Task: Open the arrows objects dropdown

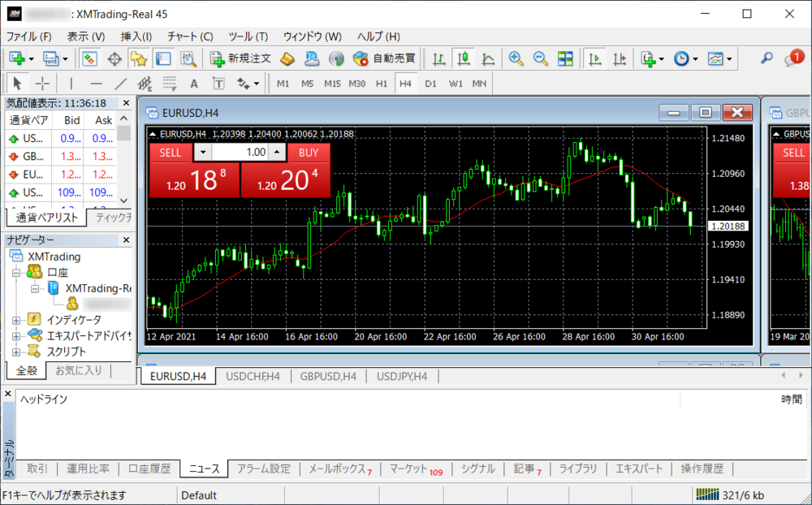Action: pos(248,84)
